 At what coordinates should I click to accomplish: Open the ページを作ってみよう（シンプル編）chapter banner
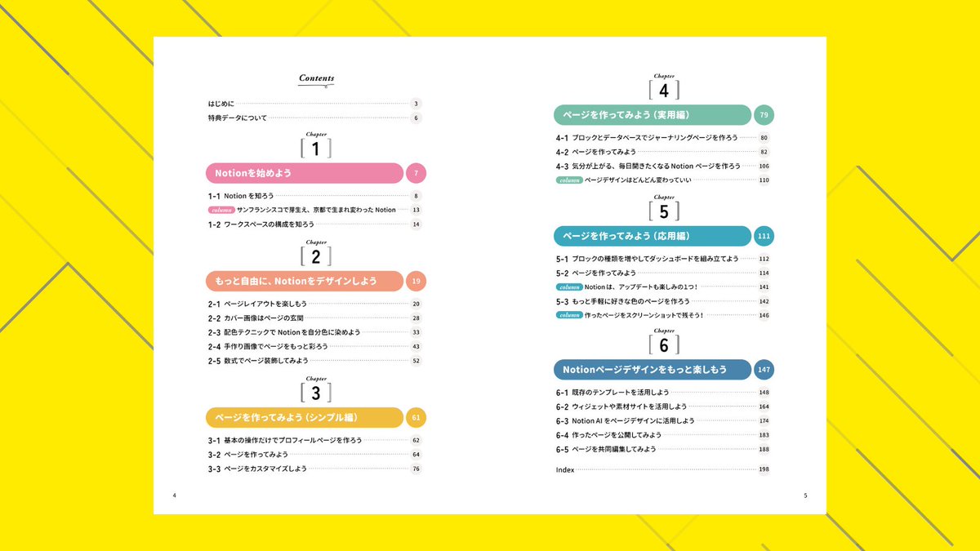(303, 416)
